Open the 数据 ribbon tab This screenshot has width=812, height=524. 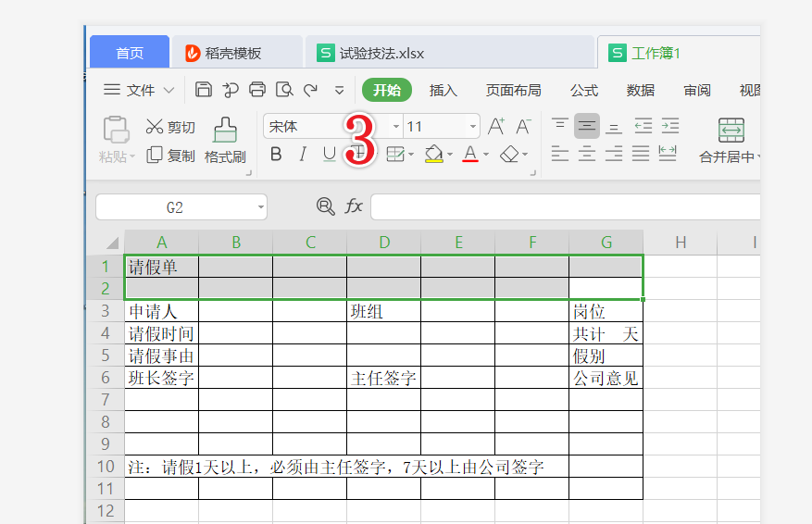point(641,90)
